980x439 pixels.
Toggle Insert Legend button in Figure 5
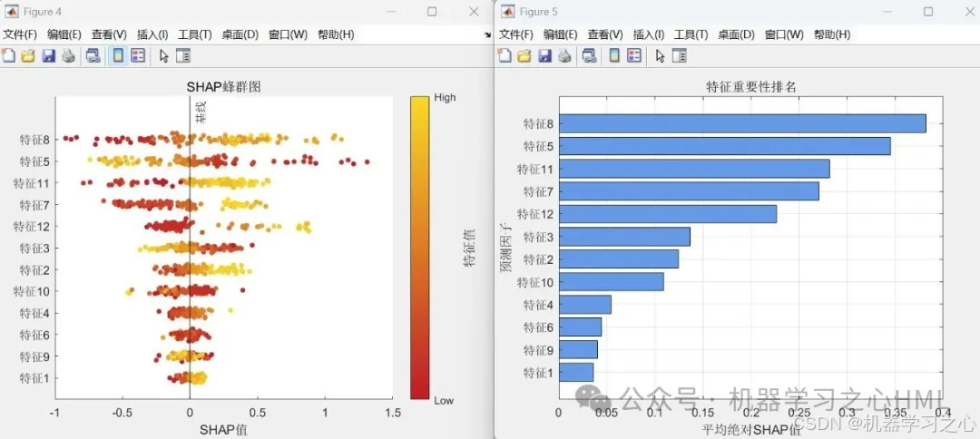(633, 56)
